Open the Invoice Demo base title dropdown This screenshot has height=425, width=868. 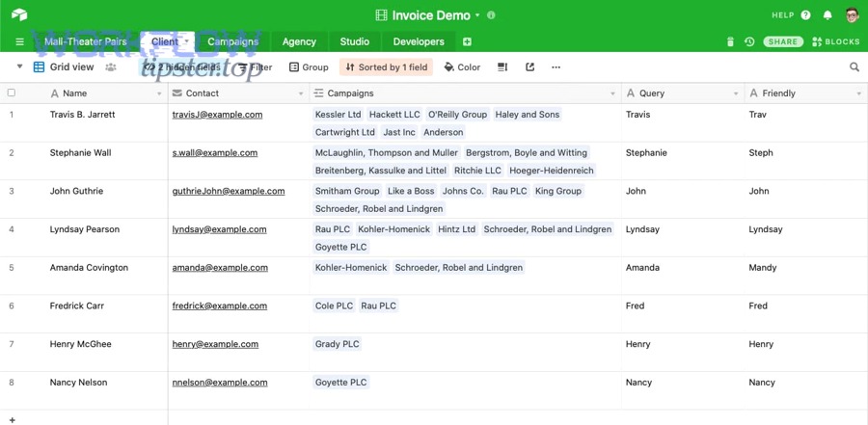[427, 15]
